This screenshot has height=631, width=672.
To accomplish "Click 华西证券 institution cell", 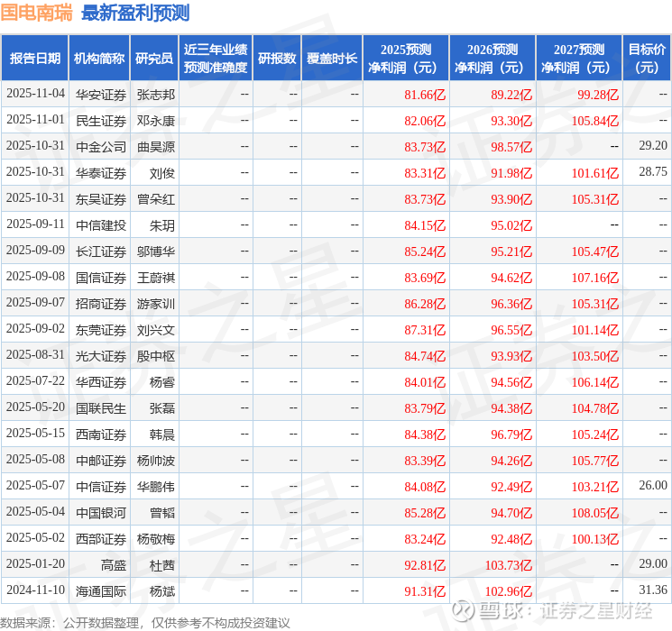I will [x=101, y=381].
